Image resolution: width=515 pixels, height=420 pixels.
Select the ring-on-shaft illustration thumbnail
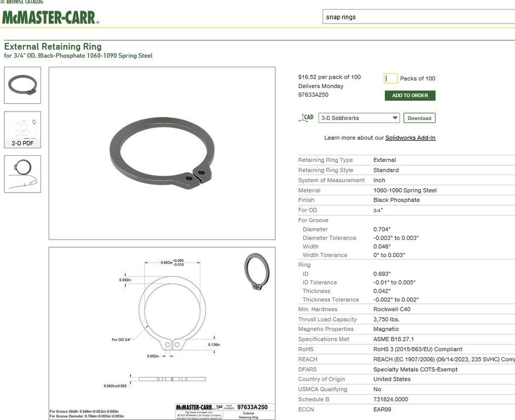(22, 174)
